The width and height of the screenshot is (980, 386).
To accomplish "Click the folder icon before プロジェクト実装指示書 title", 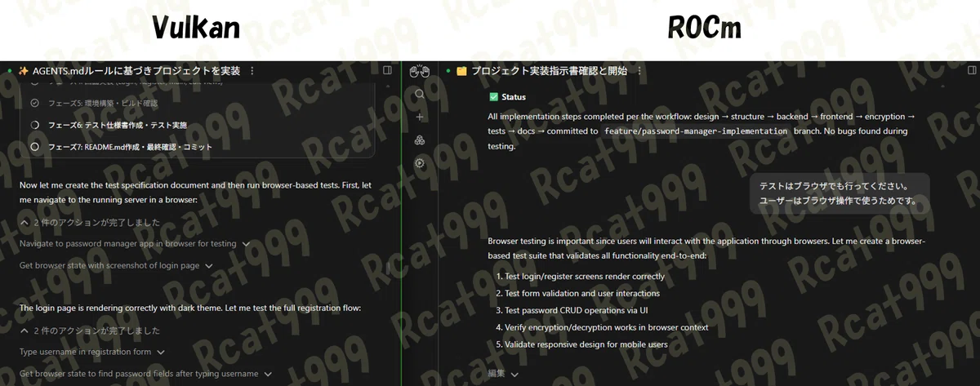I will coord(461,71).
